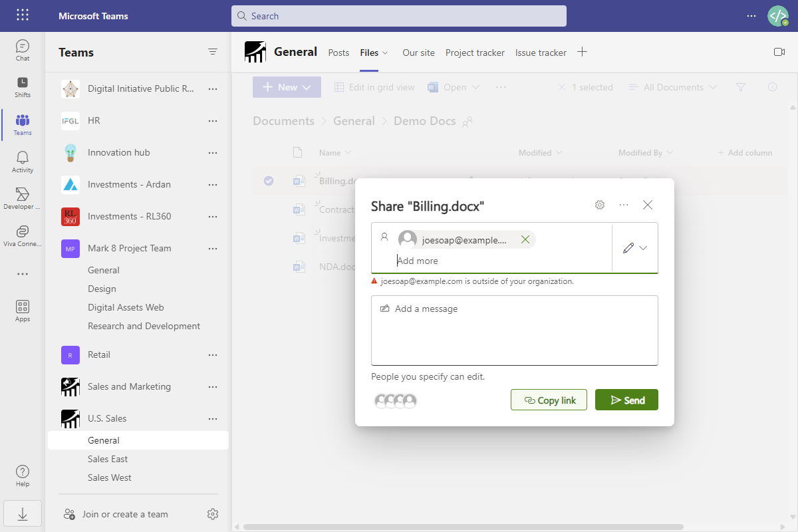Screen dimensions: 798x532
Task: Click the Add a message box
Action: coord(515,330)
